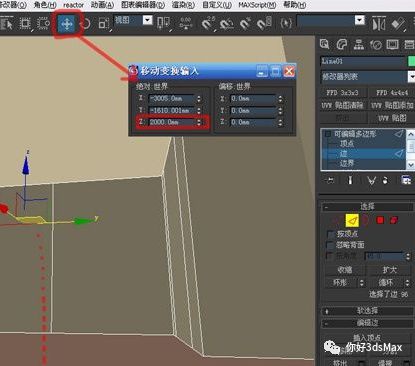Toggle the Spinner Snap icon

pyautogui.click(x=264, y=24)
